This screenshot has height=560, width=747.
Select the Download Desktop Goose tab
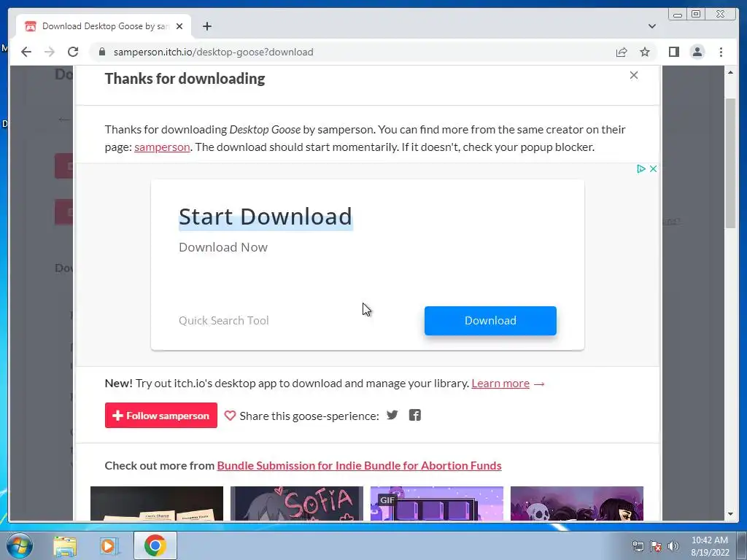[x=104, y=26]
